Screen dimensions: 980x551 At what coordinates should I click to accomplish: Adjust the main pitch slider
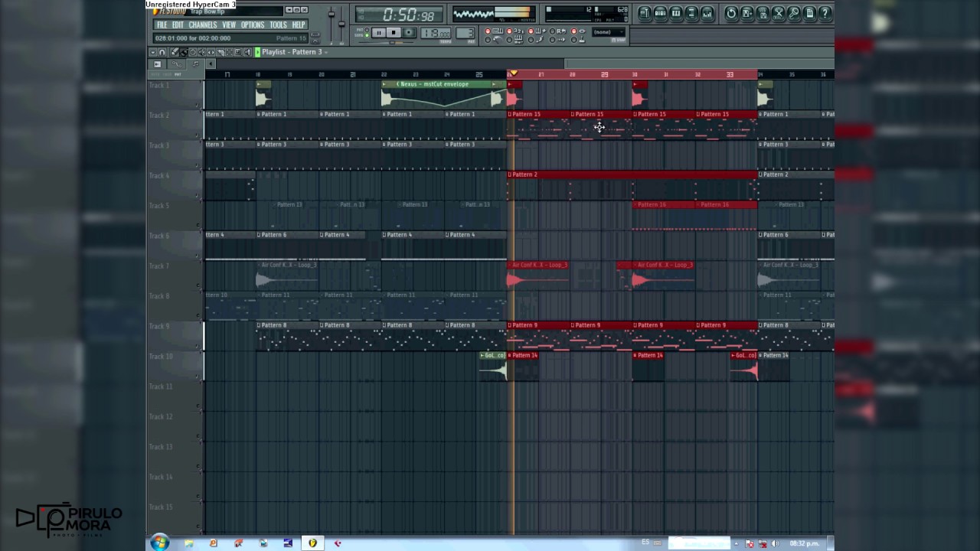(341, 25)
